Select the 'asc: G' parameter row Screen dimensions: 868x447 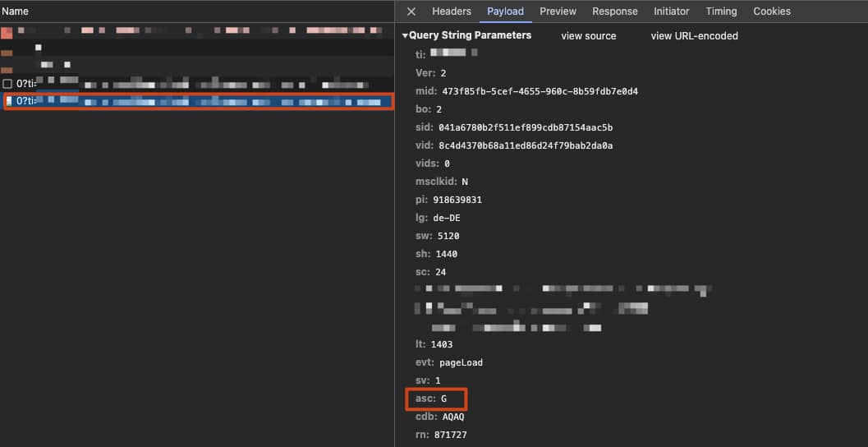pos(437,399)
